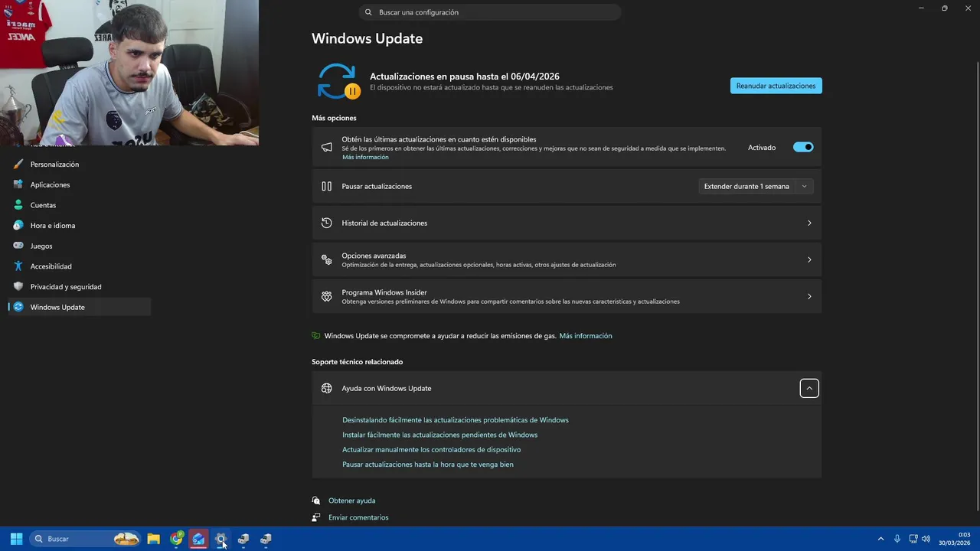Open Privacidad y seguridad settings
Screen dimensions: 980x551
[x=80, y=287]
